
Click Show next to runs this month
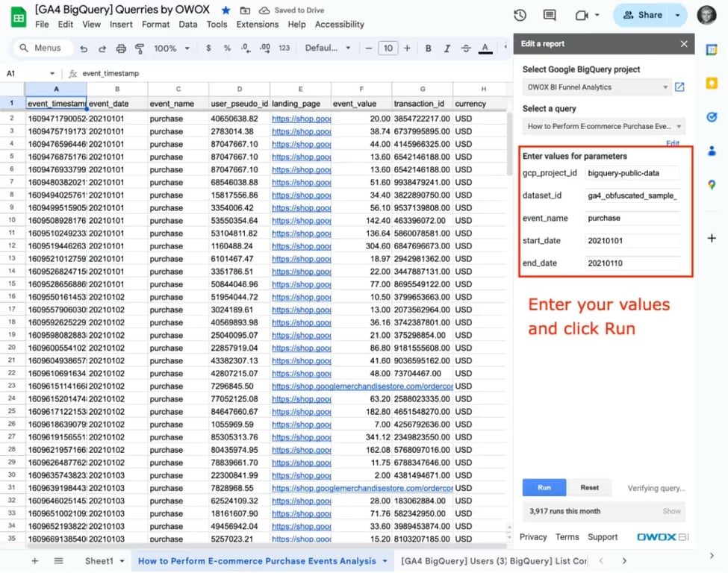click(x=671, y=511)
